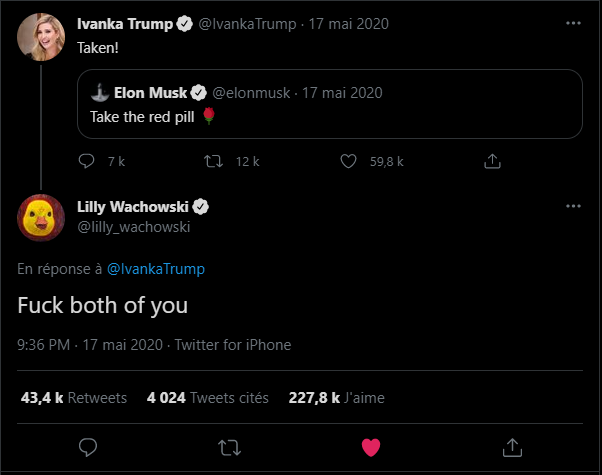
Task: Click the Twitter for iPhone source link
Action: pyautogui.click(x=233, y=345)
